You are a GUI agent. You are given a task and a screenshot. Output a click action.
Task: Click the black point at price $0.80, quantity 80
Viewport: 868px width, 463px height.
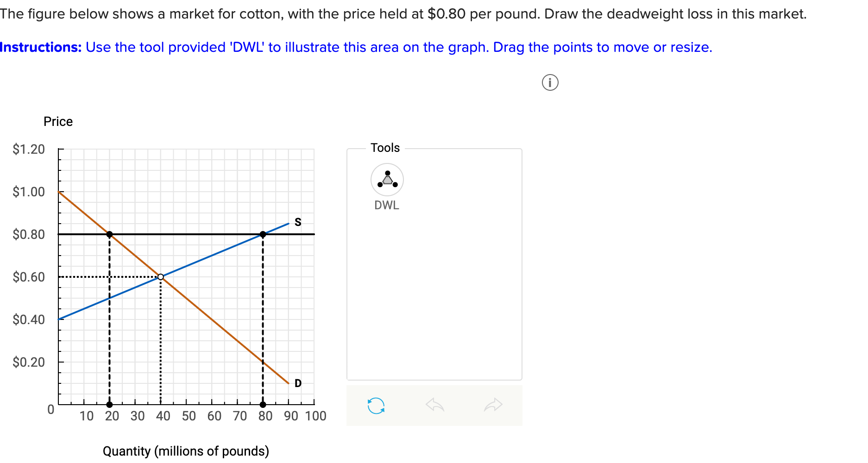263,234
